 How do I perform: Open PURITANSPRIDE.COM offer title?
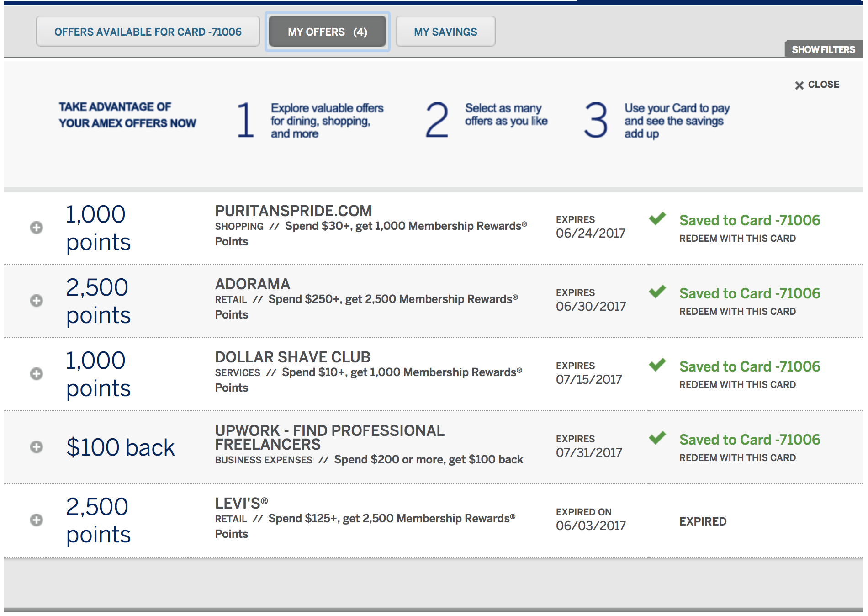(x=293, y=211)
